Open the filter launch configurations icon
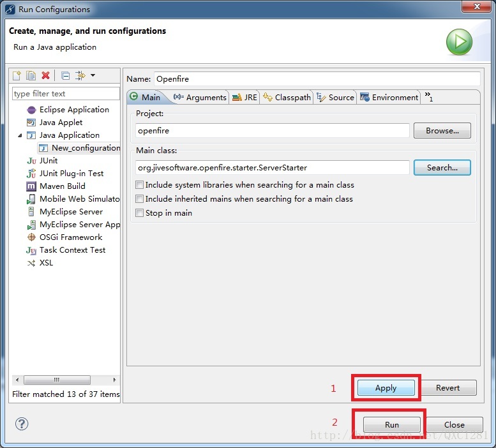Viewport: 496px width, 448px height. (x=80, y=75)
